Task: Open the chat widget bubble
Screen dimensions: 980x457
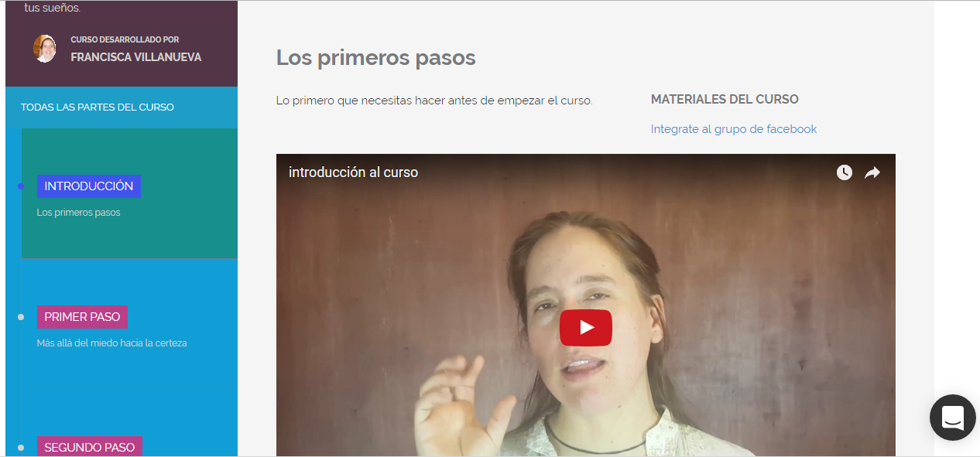Action: point(953,418)
